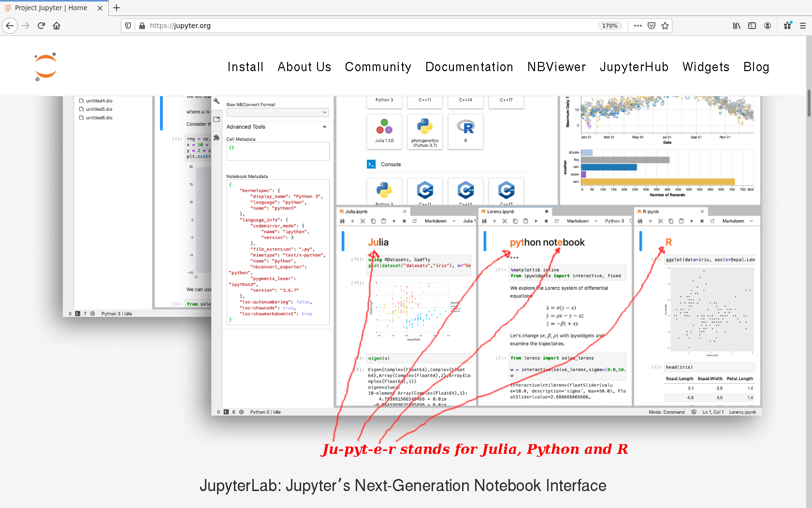Open the Firefox Library icon
812x508 pixels.
[x=737, y=26]
